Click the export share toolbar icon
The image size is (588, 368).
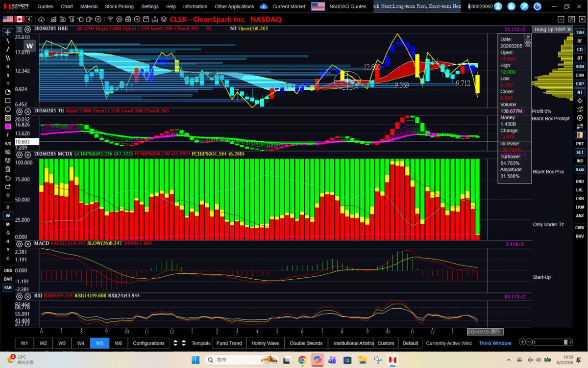155,19
